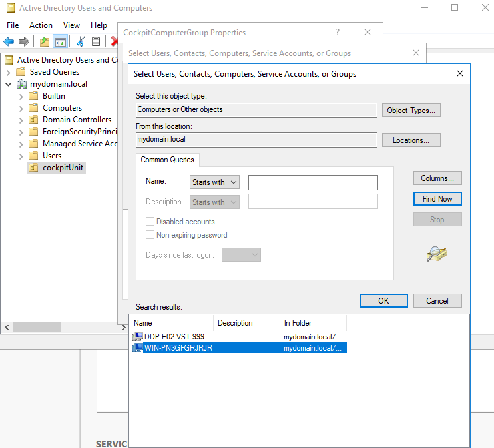Click the right scroll arrow of the tree pane
The image size is (494, 448).
123,328
